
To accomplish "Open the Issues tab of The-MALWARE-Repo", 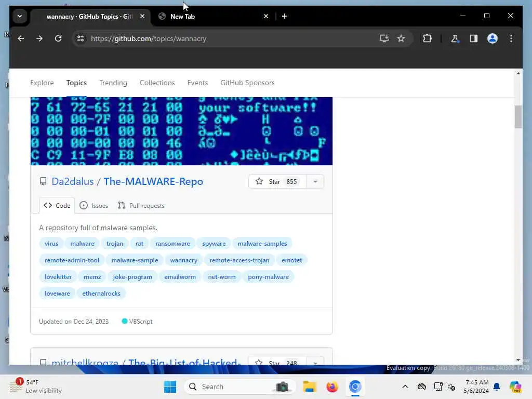I will [x=94, y=206].
